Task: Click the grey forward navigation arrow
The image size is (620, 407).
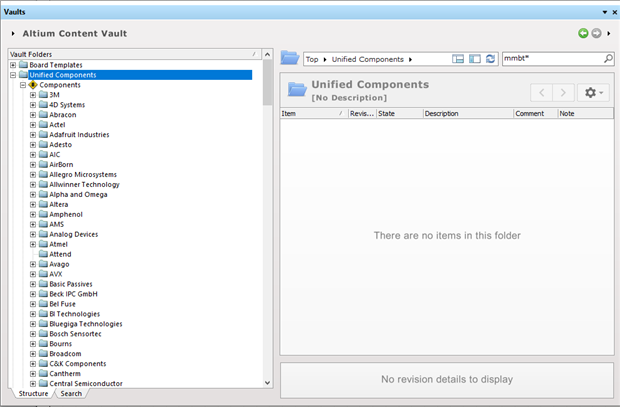Action: (x=596, y=33)
